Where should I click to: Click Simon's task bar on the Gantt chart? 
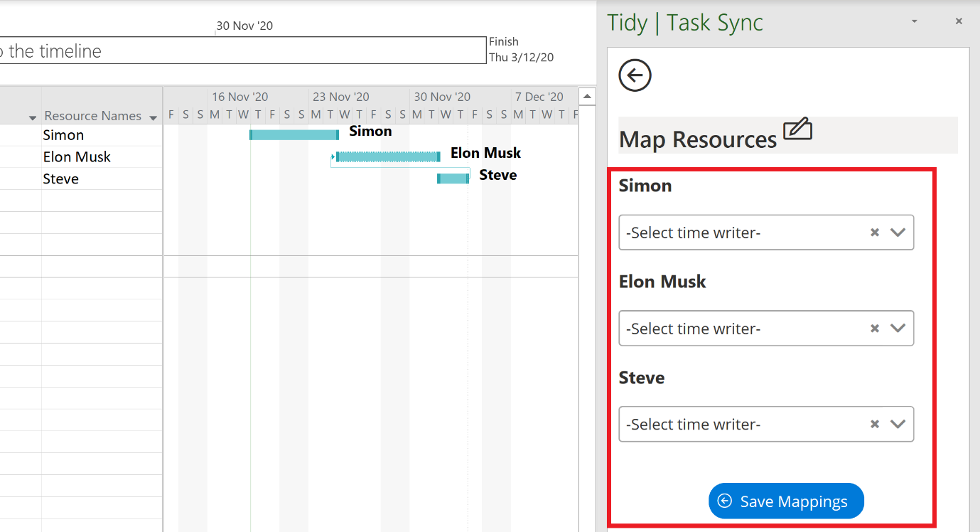[x=294, y=134]
